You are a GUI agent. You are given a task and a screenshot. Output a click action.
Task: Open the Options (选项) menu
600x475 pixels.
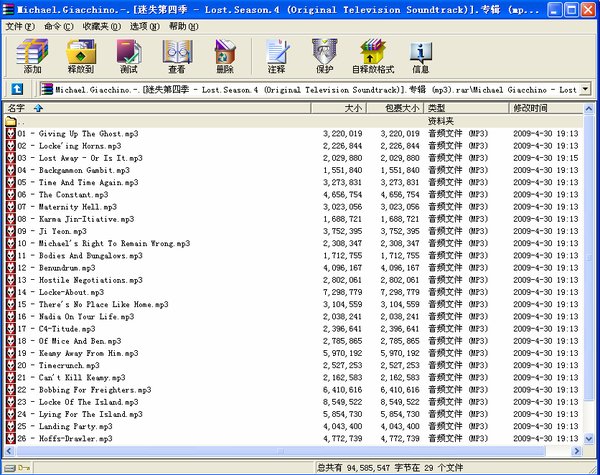click(x=145, y=26)
